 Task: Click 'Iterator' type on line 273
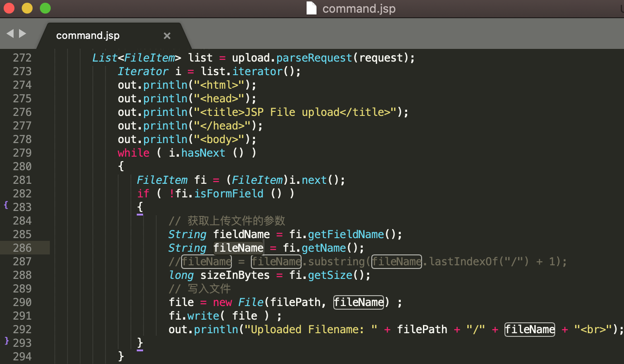tap(143, 72)
